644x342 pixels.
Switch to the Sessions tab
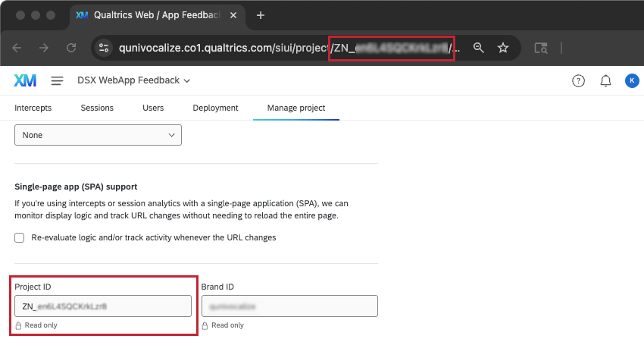pos(97,108)
